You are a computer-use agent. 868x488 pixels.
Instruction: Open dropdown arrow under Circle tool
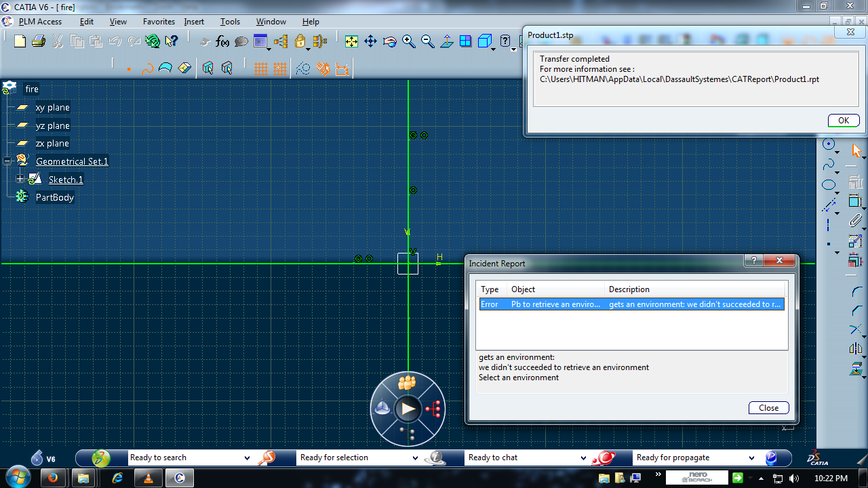click(x=837, y=152)
